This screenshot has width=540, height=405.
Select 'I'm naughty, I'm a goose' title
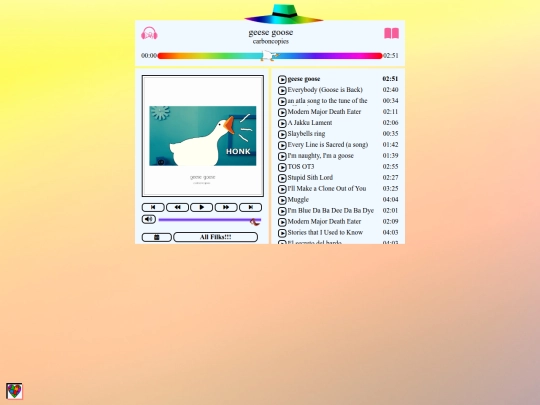(321, 156)
